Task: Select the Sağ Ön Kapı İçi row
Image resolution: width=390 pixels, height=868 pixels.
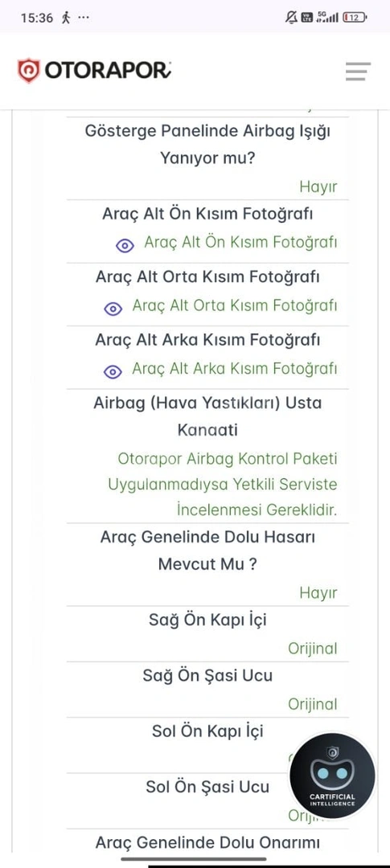Action: pyautogui.click(x=207, y=634)
